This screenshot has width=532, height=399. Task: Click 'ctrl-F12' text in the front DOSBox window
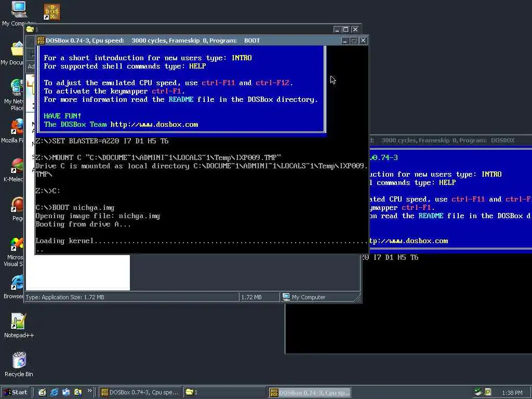coord(272,83)
